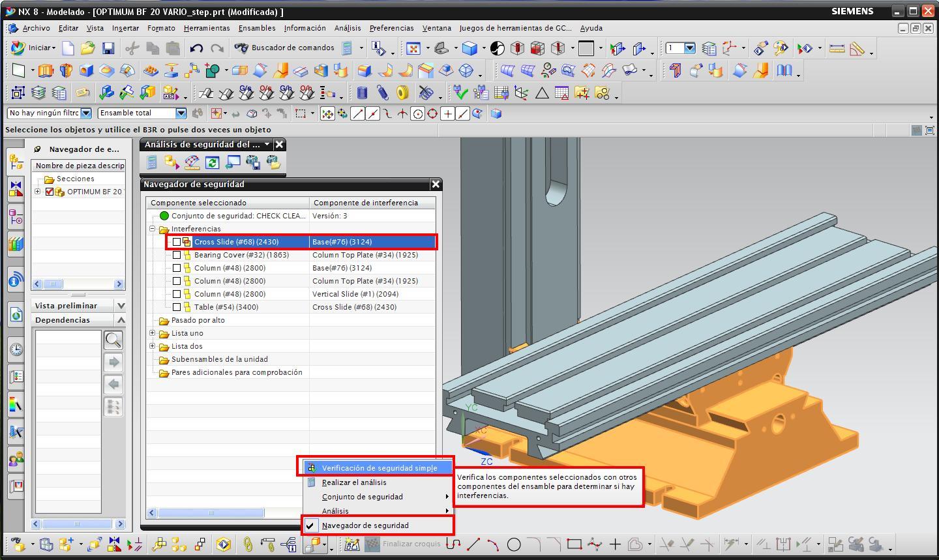Click the circle sketch tool in bottom toolbar
Screen dimensions: 939x560
click(x=514, y=544)
